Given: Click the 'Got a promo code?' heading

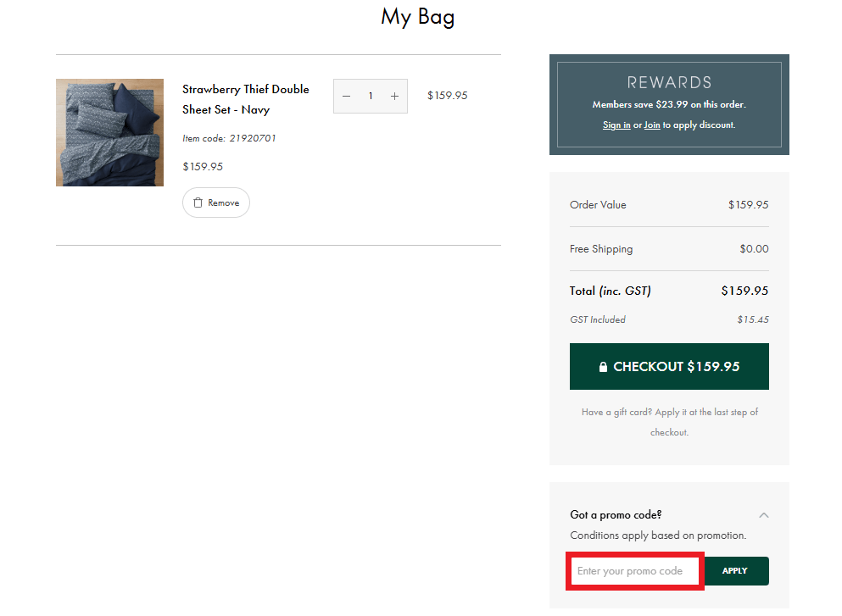Looking at the screenshot, I should tap(616, 515).
